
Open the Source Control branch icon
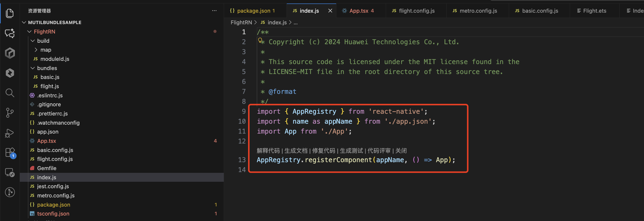(x=10, y=113)
